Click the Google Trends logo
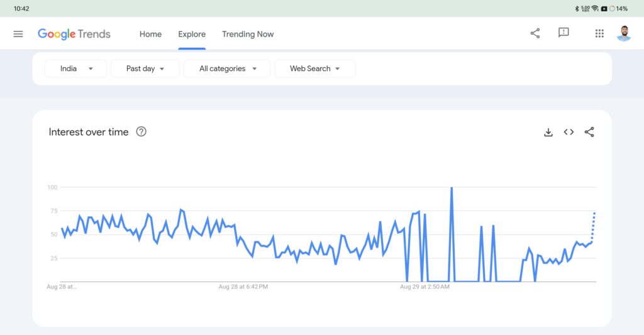Screen dimensions: 644x335 (x=74, y=34)
